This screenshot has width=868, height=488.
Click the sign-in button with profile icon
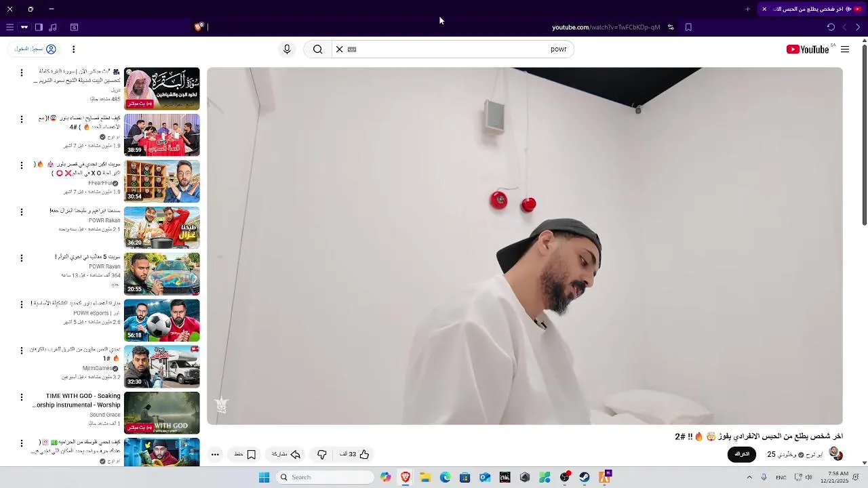point(35,49)
